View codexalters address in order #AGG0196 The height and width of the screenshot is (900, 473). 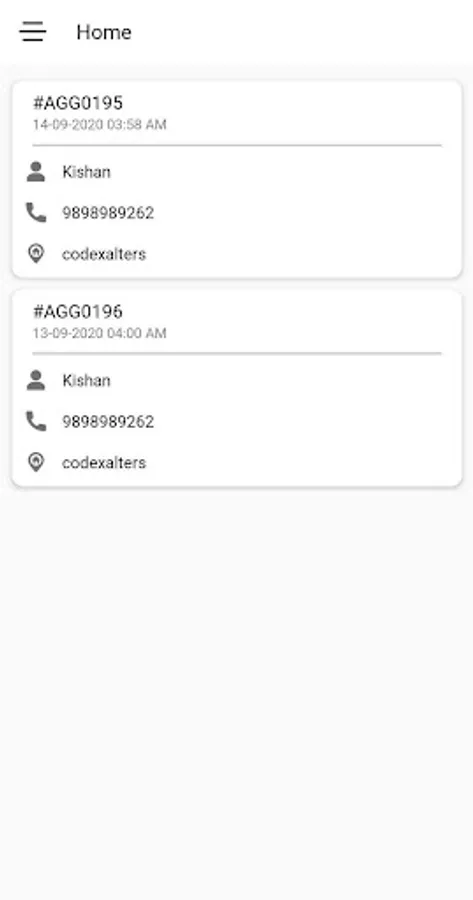(104, 462)
